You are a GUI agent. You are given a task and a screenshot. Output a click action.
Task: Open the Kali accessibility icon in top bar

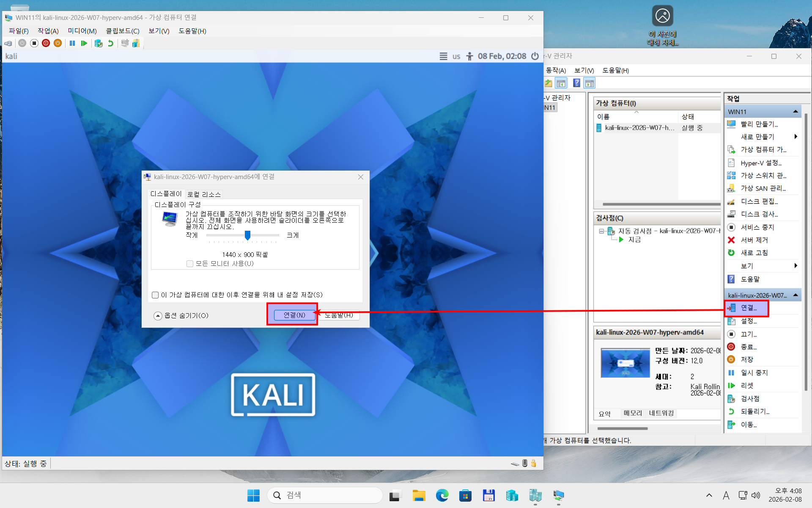(469, 56)
